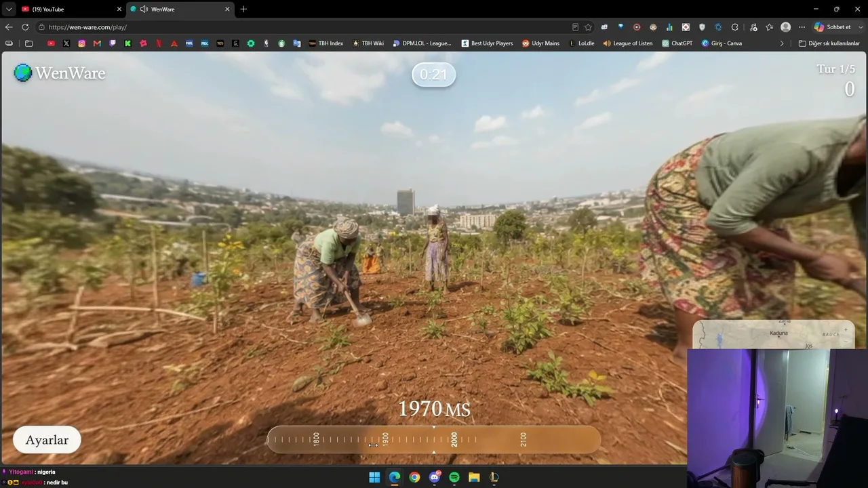This screenshot has width=868, height=488.
Task: Close the YouTube tab
Action: pos(119,9)
